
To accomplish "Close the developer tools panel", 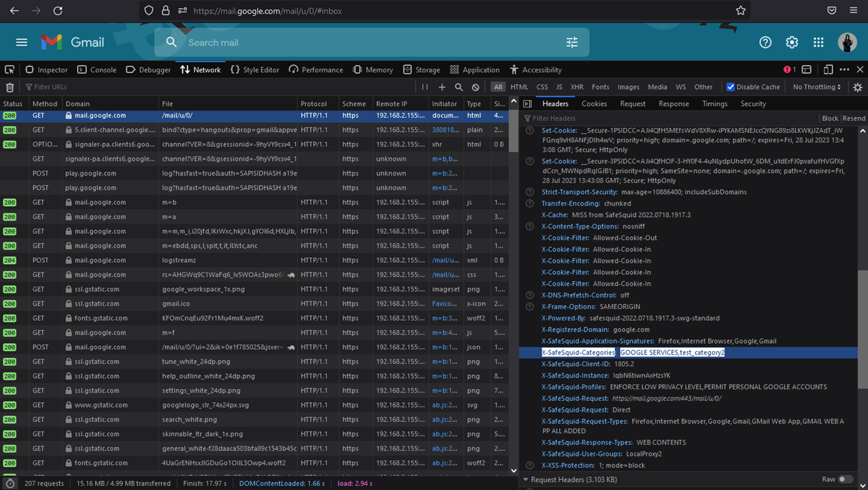I will (x=860, y=69).
